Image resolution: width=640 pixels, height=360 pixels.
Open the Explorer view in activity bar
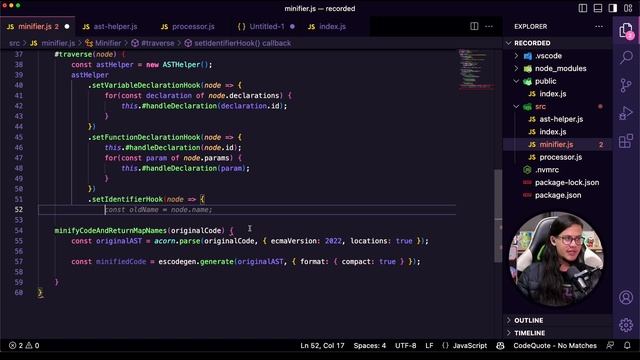[626, 31]
